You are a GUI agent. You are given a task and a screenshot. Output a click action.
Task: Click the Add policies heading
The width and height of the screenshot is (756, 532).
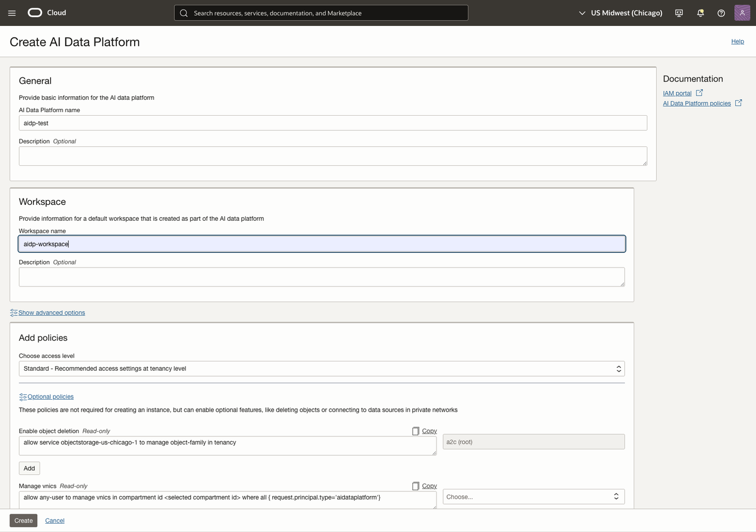43,338
